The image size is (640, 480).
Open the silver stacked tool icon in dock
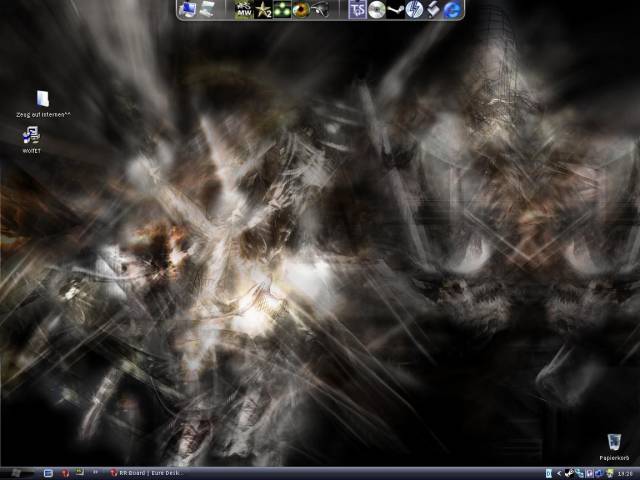pyautogui.click(x=433, y=9)
